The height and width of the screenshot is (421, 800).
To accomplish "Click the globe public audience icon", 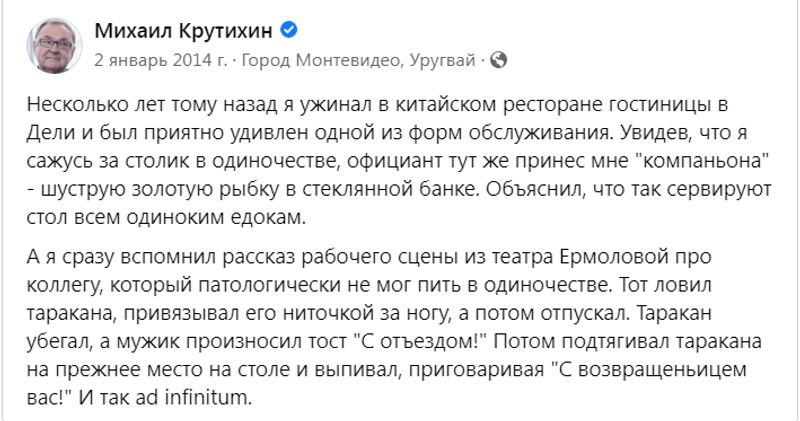I will click(x=499, y=60).
